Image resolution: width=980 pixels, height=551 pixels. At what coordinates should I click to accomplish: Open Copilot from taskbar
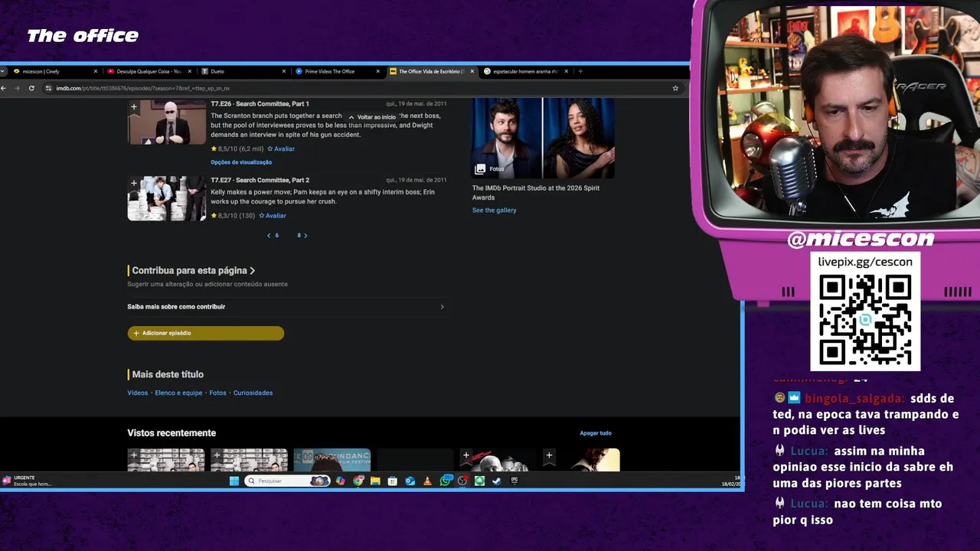(340, 481)
